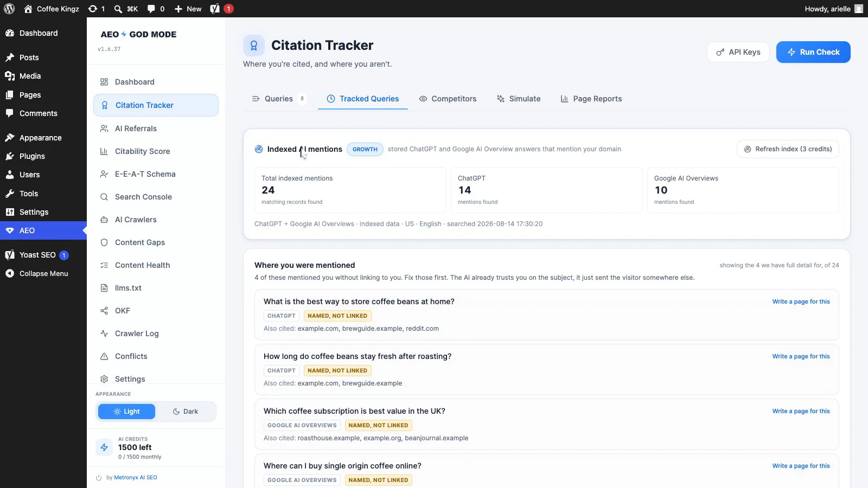Click the Search Console magnifier icon
The width and height of the screenshot is (868, 488).
104,197
